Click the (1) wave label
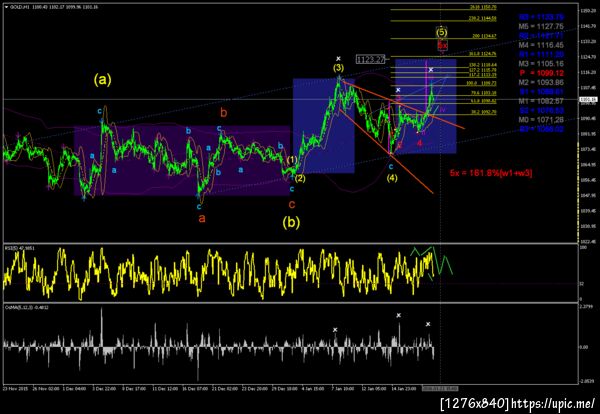The width and height of the screenshot is (600, 414). coord(292,160)
